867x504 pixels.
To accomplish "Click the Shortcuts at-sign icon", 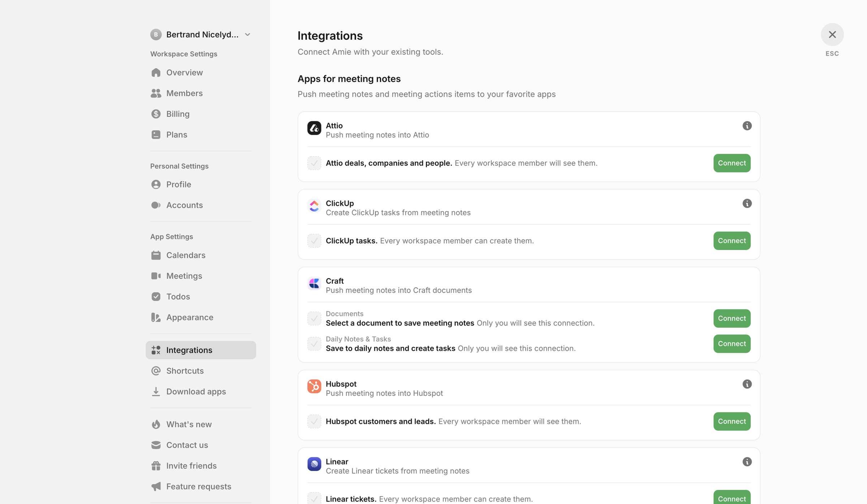I will point(156,371).
